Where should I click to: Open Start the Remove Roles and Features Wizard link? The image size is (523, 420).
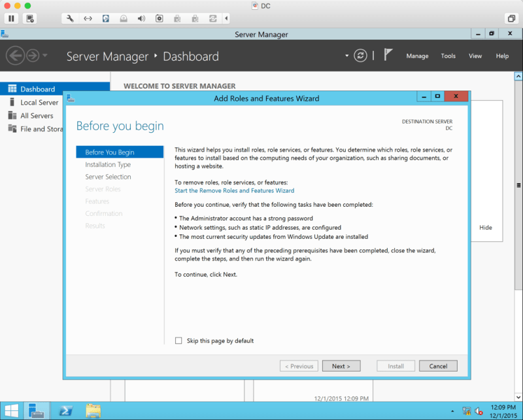pos(234,191)
